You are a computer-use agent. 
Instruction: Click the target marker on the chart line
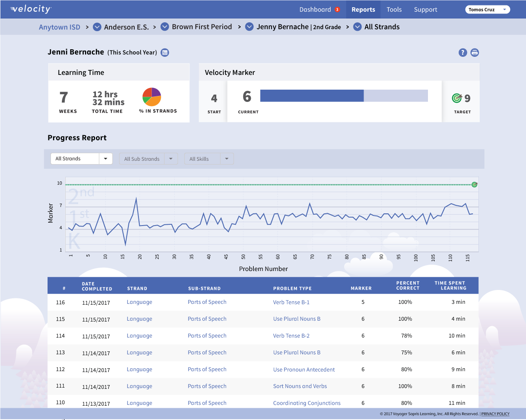pyautogui.click(x=475, y=184)
